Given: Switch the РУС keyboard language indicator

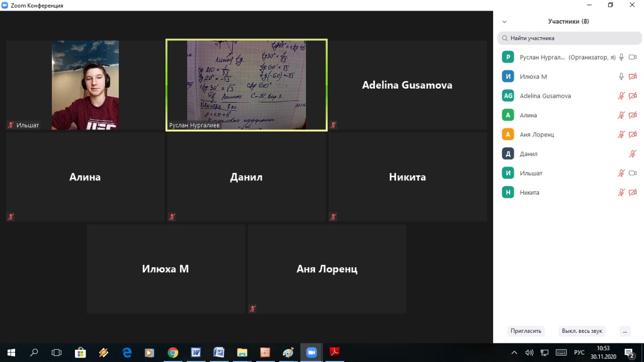Looking at the screenshot, I should pyautogui.click(x=579, y=352).
